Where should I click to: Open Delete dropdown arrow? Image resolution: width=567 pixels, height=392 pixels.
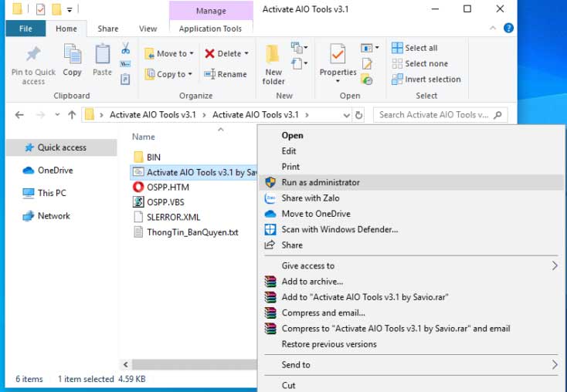tap(246, 53)
